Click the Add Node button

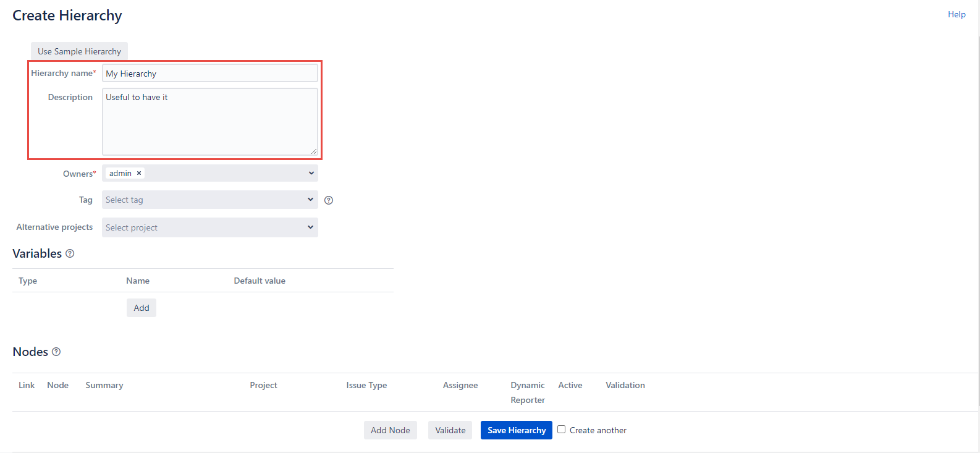390,430
